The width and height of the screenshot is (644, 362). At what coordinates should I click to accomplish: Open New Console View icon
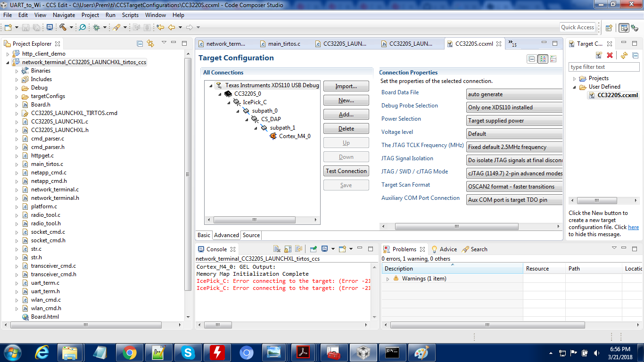(x=343, y=249)
